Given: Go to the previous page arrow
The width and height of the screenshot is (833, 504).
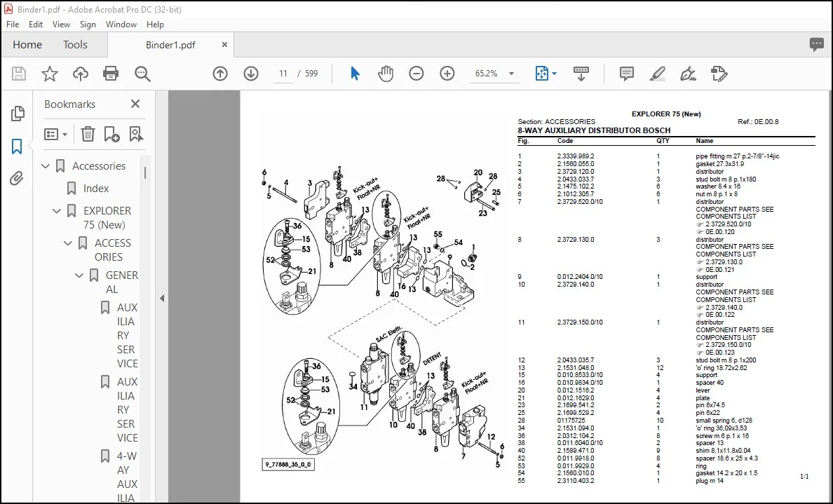Looking at the screenshot, I should (x=220, y=74).
